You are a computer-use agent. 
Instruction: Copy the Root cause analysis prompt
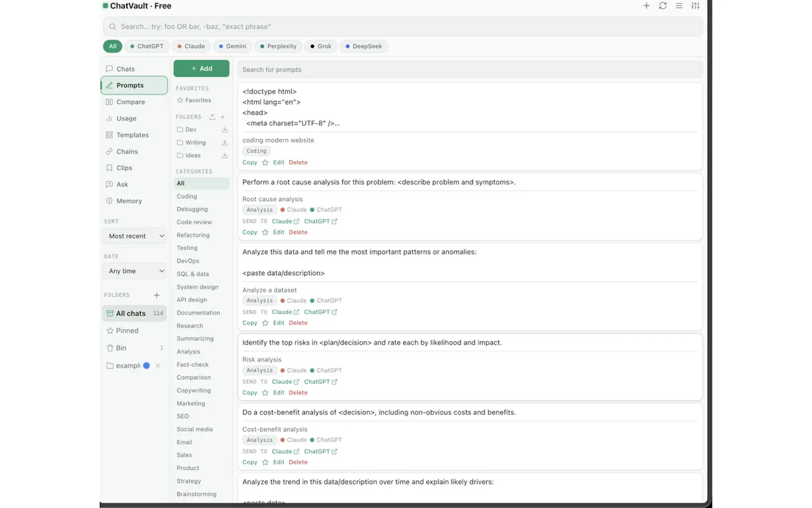250,232
